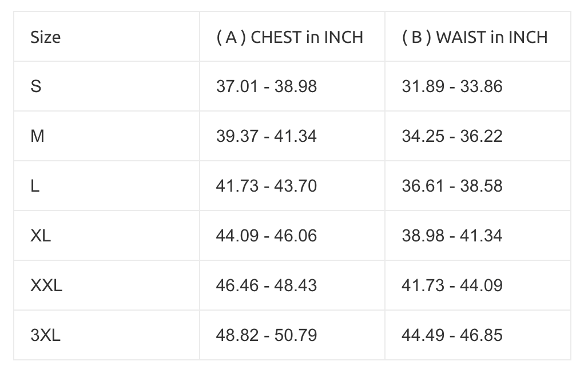
Task: Click the (A) CHEST in INCH header
Action: click(289, 37)
